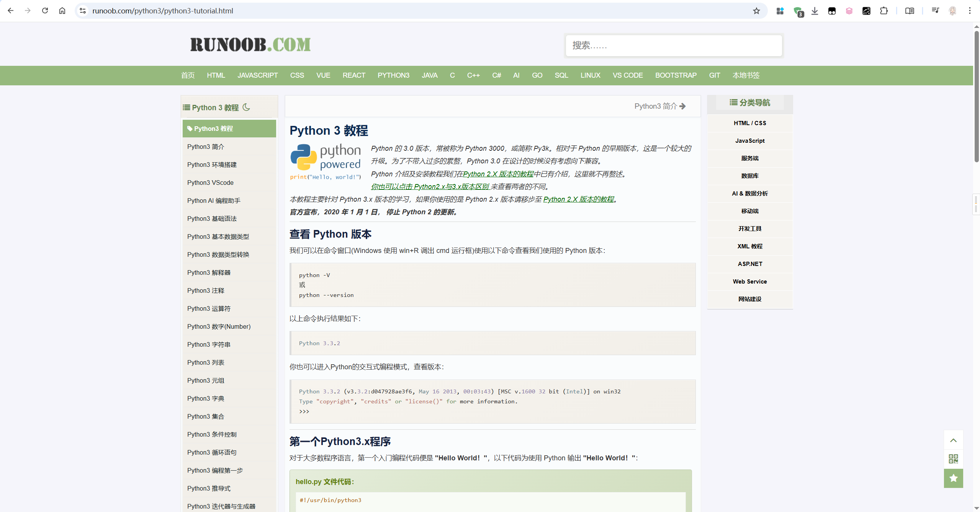Image resolution: width=980 pixels, height=512 pixels.
Task: Bookmark page with star icon in address bar
Action: pos(756,11)
